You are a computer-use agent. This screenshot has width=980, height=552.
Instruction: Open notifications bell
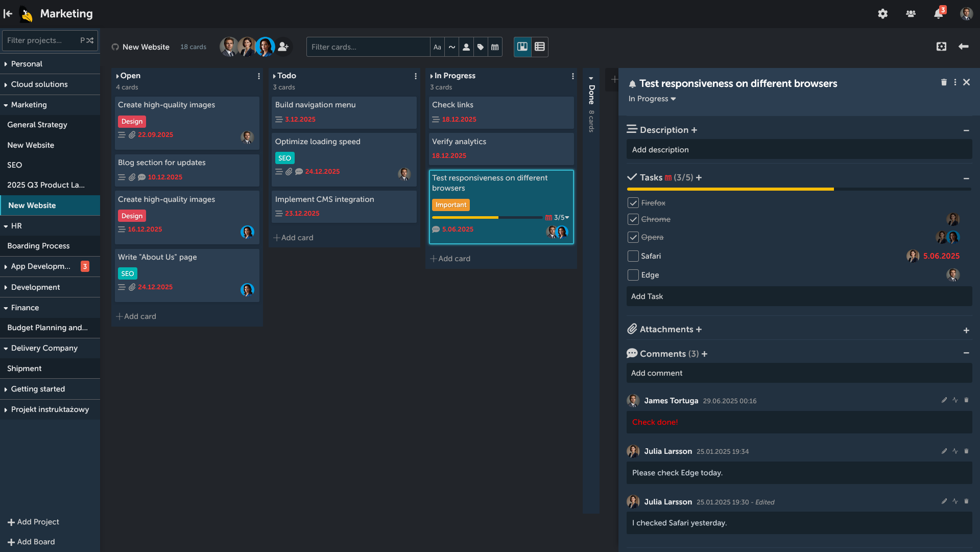[938, 14]
